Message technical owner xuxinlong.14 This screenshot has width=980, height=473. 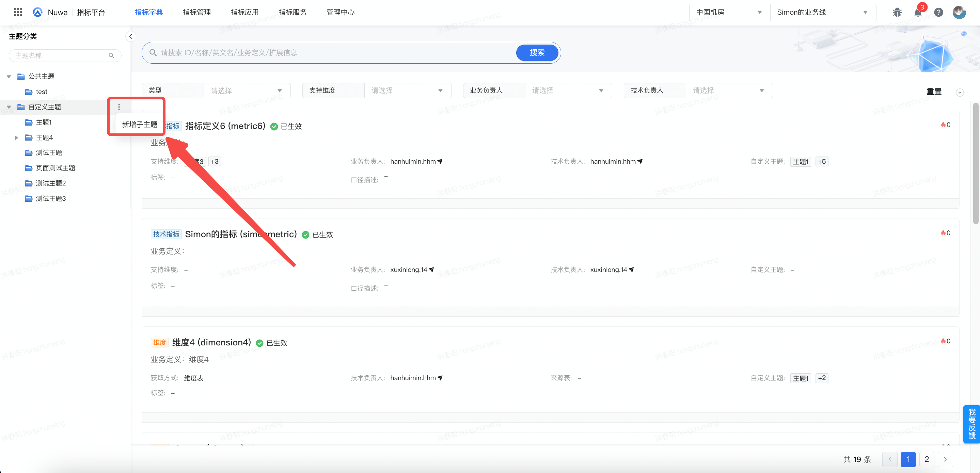pos(632,270)
